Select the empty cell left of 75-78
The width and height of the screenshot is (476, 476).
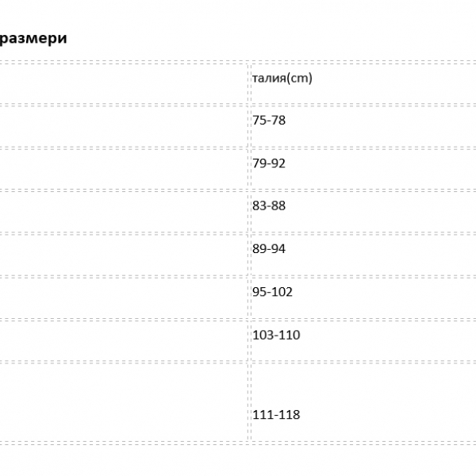(x=119, y=121)
